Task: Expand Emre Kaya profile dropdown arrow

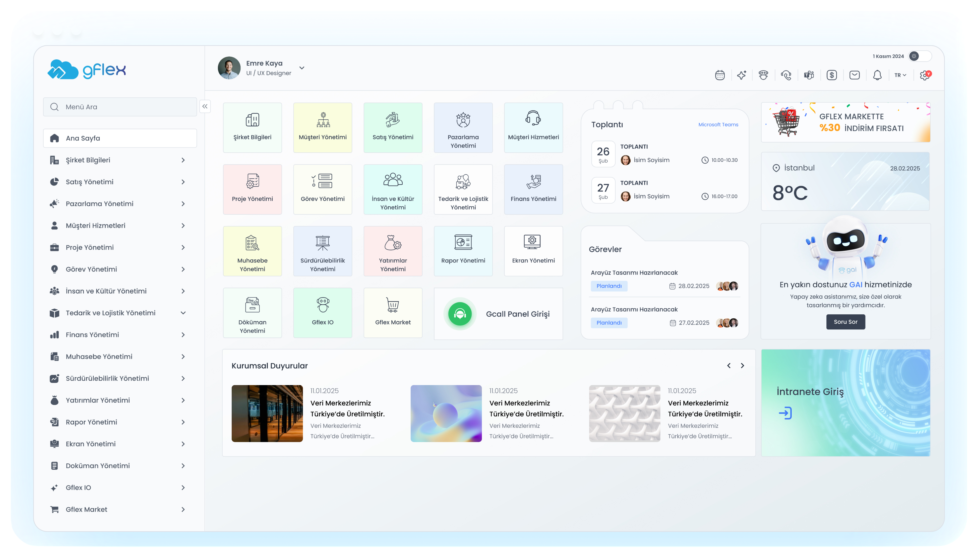Action: pos(302,68)
